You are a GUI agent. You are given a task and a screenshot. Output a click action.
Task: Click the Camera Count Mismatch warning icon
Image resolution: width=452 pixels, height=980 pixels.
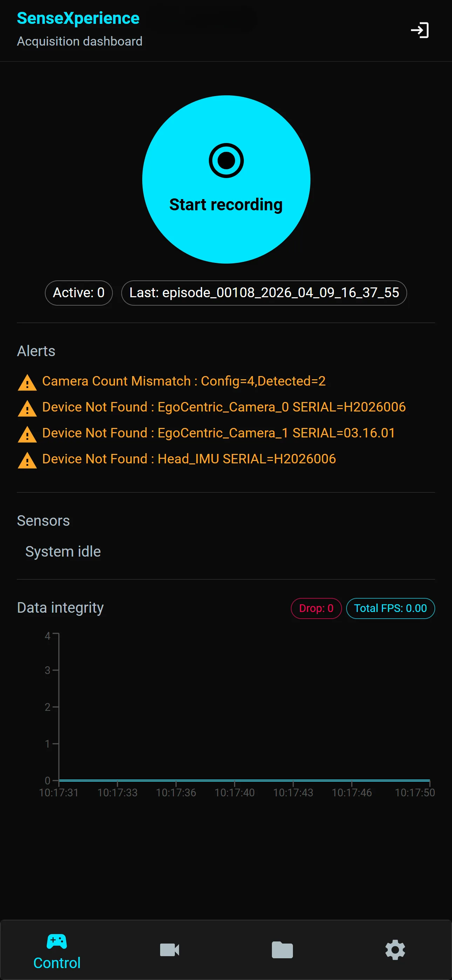(x=27, y=382)
